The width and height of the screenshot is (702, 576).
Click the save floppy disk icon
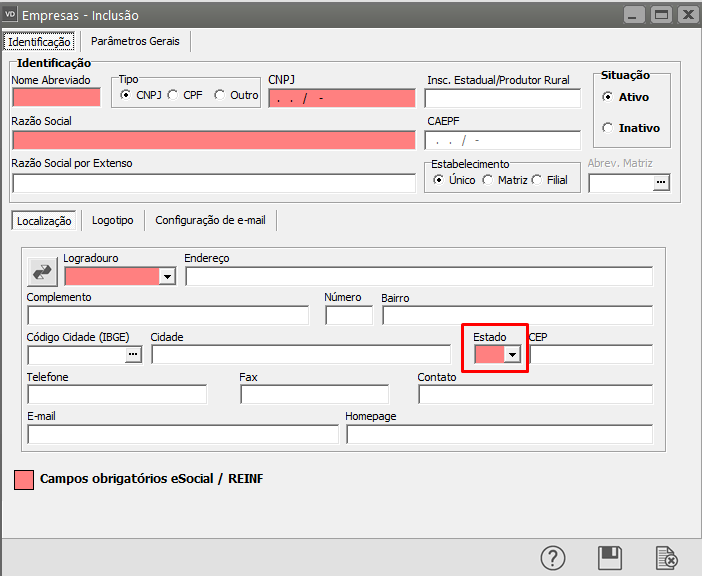[610, 558]
